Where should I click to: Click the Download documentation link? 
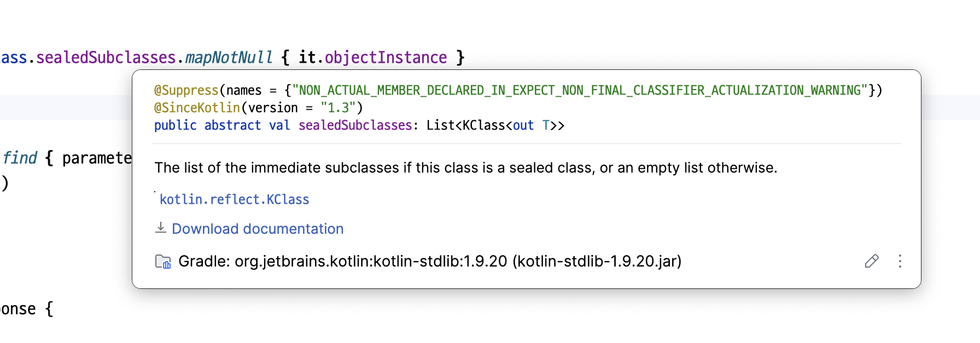(x=258, y=229)
